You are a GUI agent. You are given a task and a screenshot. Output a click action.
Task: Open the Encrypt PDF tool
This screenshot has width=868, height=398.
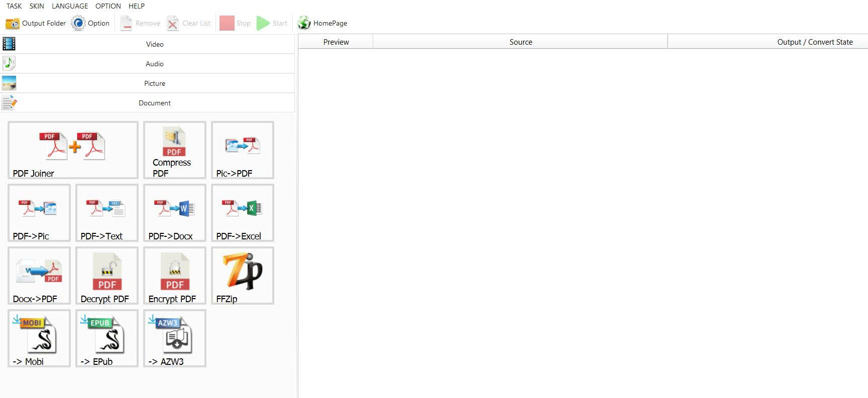[175, 276]
